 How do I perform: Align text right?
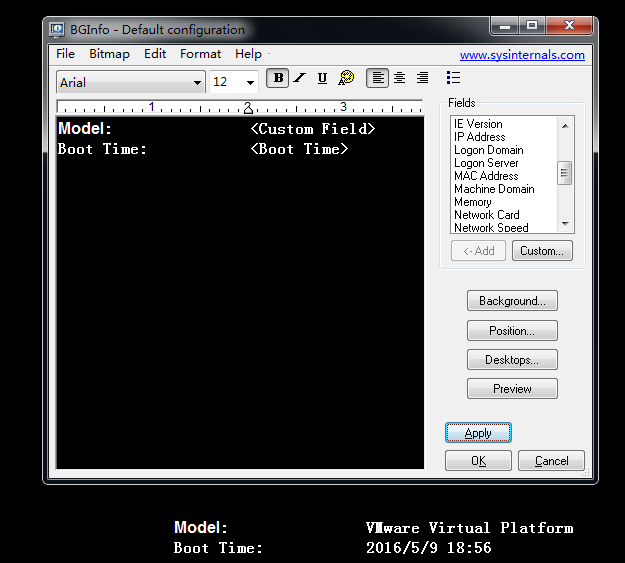(x=423, y=78)
